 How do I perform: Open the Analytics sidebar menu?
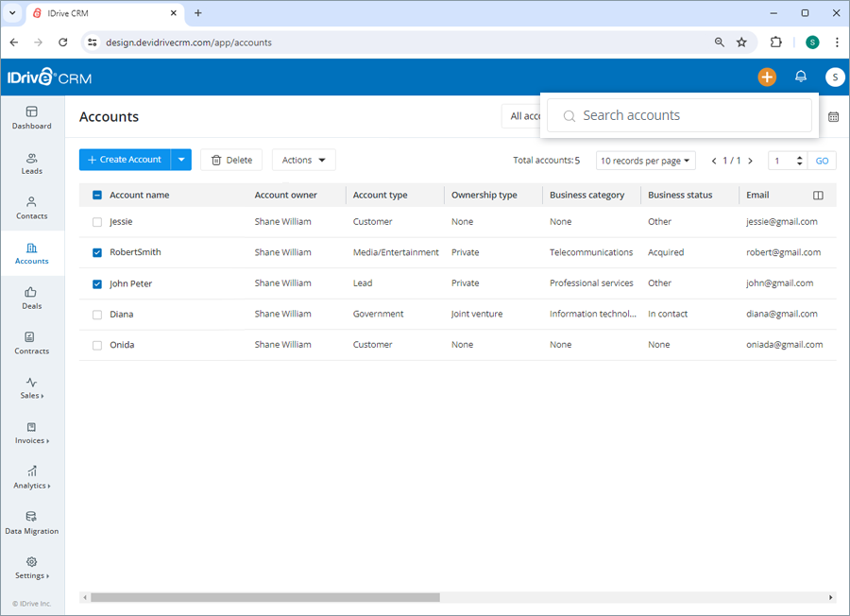[x=31, y=479]
